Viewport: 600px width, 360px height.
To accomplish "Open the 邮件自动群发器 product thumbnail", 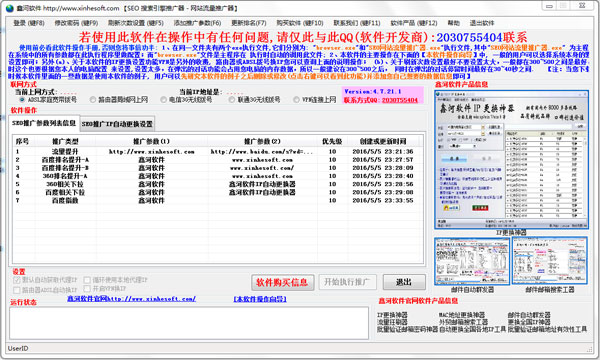I will [x=472, y=261].
